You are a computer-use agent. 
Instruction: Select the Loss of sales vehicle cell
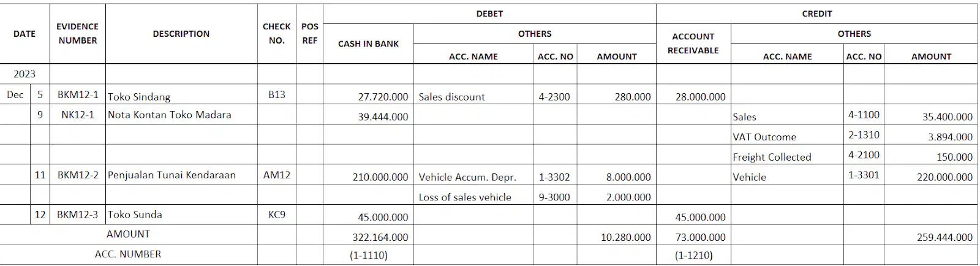tap(473, 195)
